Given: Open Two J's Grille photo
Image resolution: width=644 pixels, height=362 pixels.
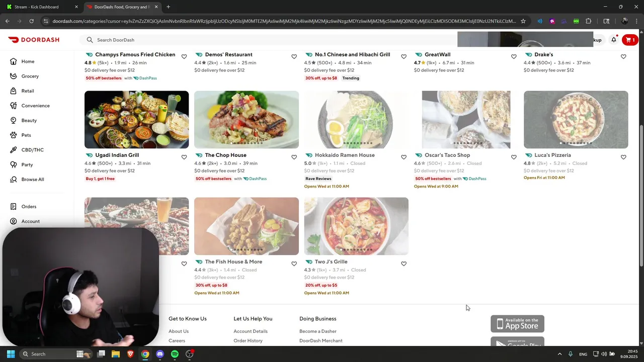Looking at the screenshot, I should pyautogui.click(x=356, y=226).
